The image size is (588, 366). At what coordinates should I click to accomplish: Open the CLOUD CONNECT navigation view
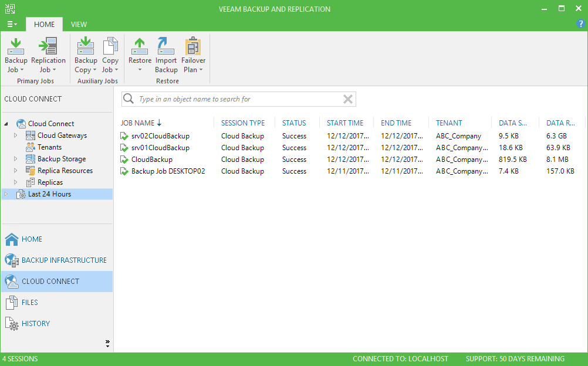pos(57,282)
